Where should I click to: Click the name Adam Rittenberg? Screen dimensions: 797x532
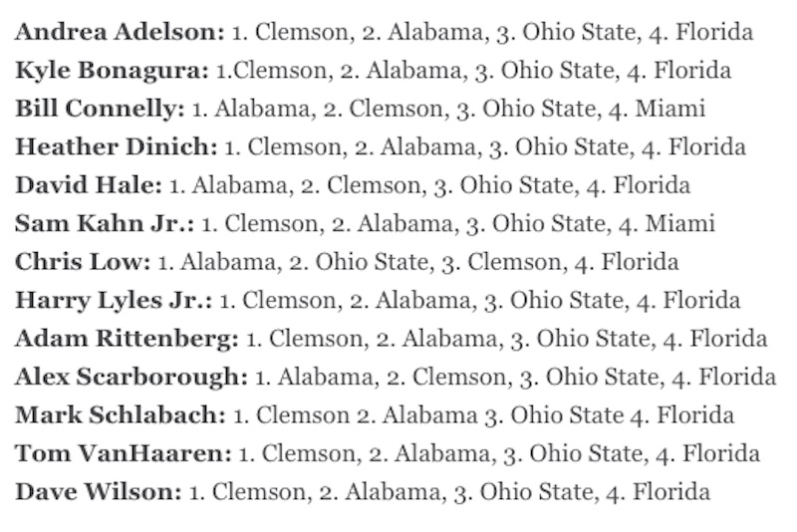click(127, 339)
